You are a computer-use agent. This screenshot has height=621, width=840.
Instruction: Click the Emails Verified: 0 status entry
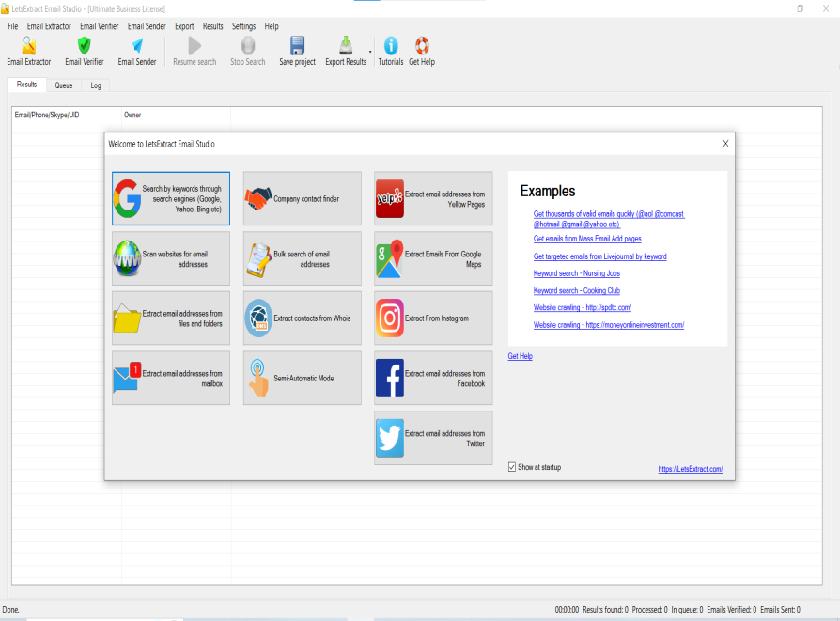click(732, 610)
